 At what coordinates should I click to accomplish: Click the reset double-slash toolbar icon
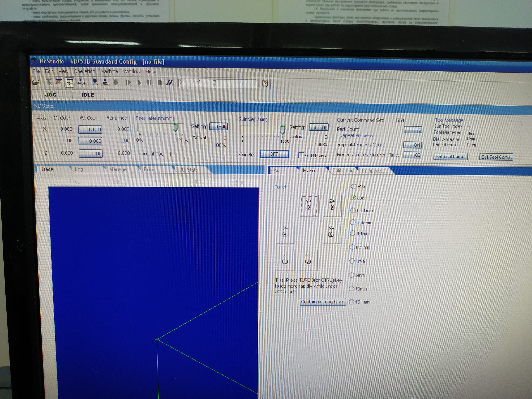(169, 83)
